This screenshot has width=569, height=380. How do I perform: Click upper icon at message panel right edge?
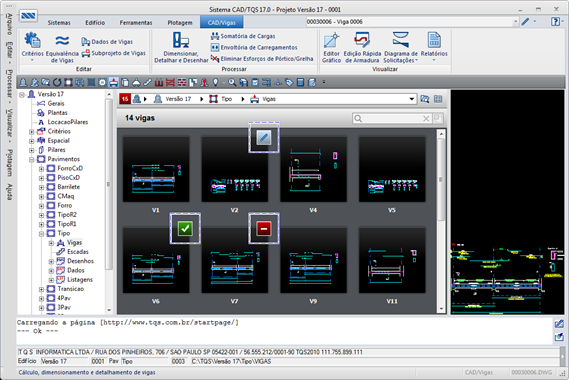tap(559, 324)
